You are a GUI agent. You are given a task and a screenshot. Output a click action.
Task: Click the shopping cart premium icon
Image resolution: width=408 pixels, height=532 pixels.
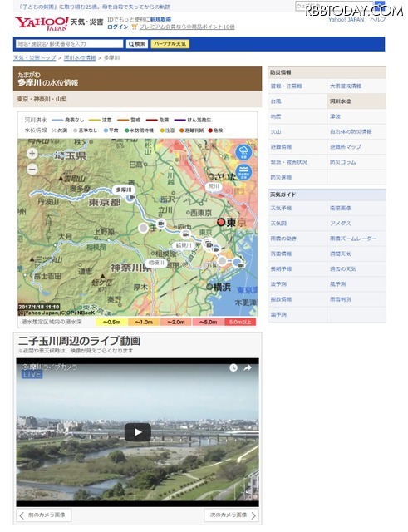click(135, 27)
